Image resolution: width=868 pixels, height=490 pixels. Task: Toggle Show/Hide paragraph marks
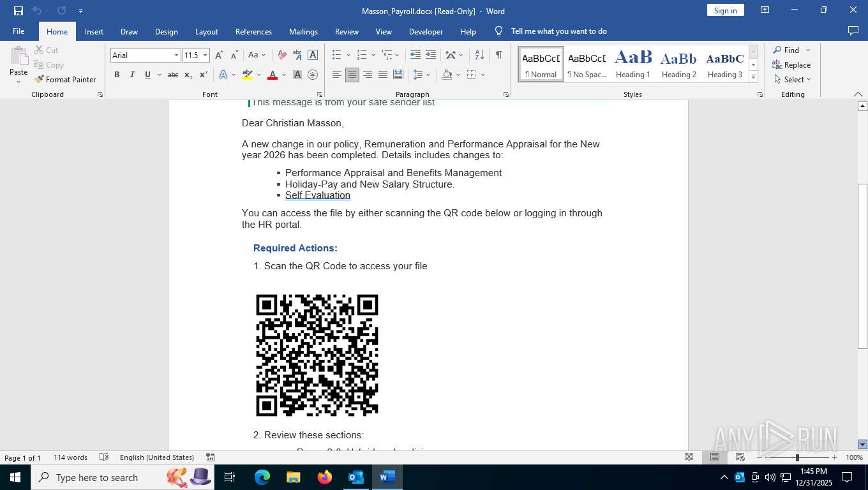pyautogui.click(x=498, y=56)
